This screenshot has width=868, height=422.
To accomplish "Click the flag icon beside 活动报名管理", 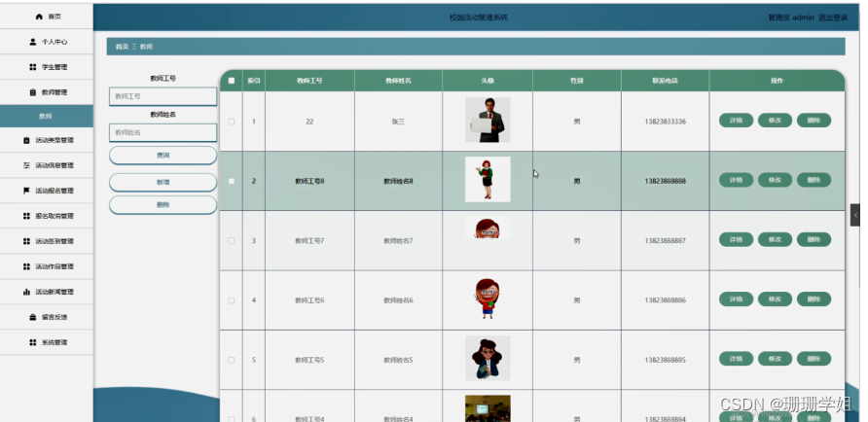I will 26,191.
